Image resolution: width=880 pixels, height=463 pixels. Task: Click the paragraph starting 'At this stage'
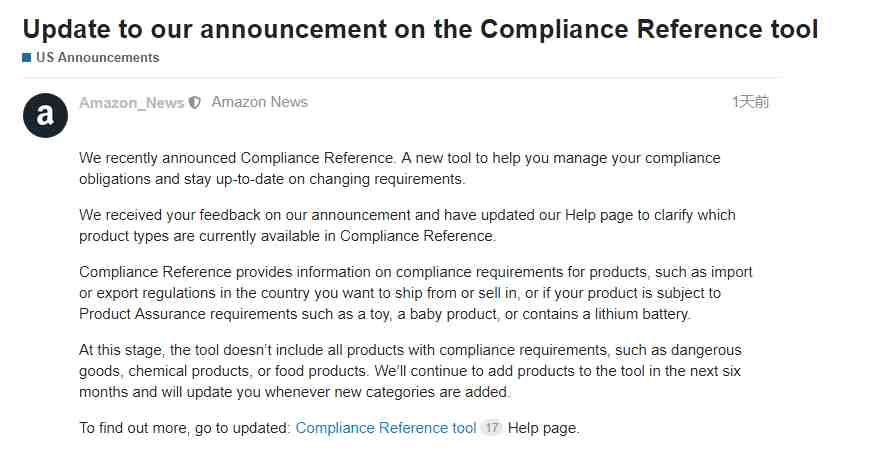pos(410,370)
